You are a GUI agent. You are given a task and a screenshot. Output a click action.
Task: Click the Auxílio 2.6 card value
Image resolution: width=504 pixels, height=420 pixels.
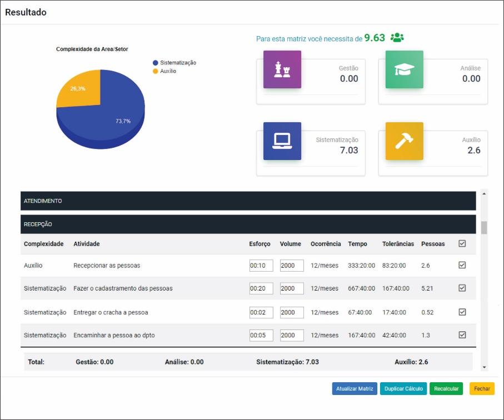click(x=474, y=150)
